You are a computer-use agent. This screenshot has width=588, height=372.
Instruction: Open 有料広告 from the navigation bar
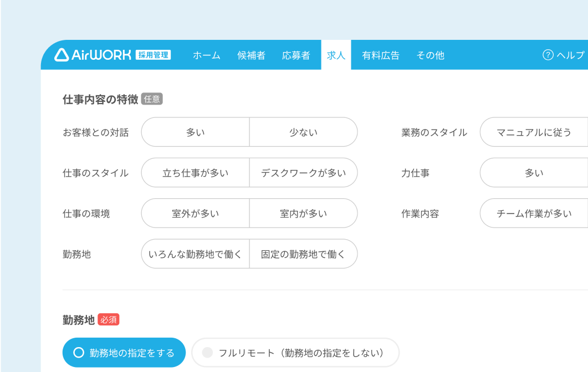(380, 55)
